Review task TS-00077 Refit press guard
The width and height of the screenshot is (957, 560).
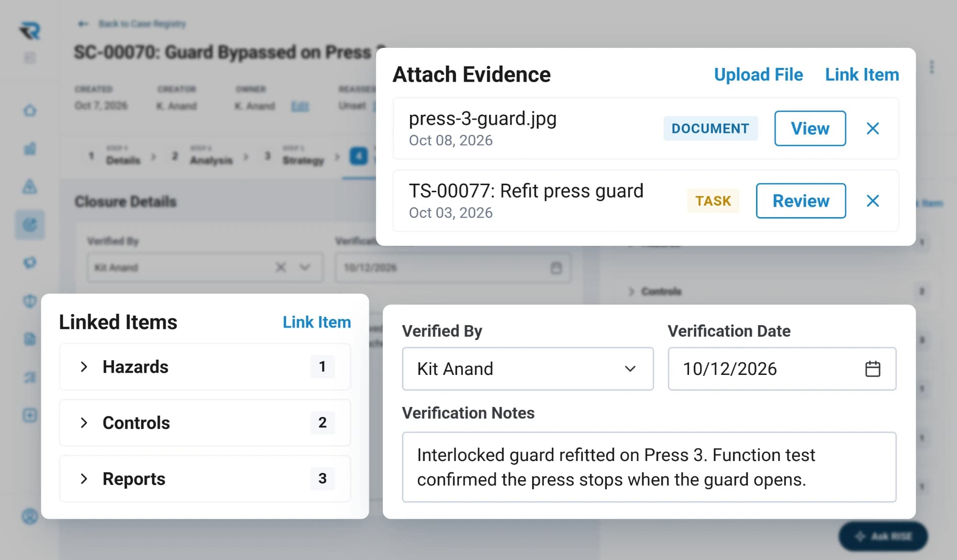click(x=801, y=201)
